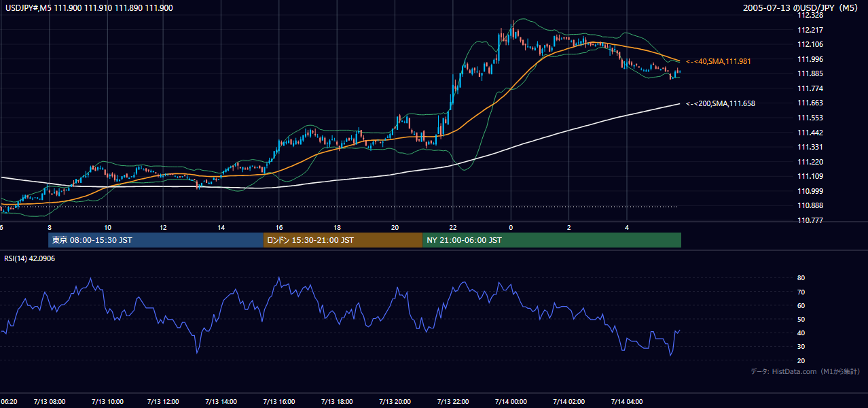Screen dimensions: 868x408
Task: Click price level 111.109 on the price axis
Action: (810, 176)
